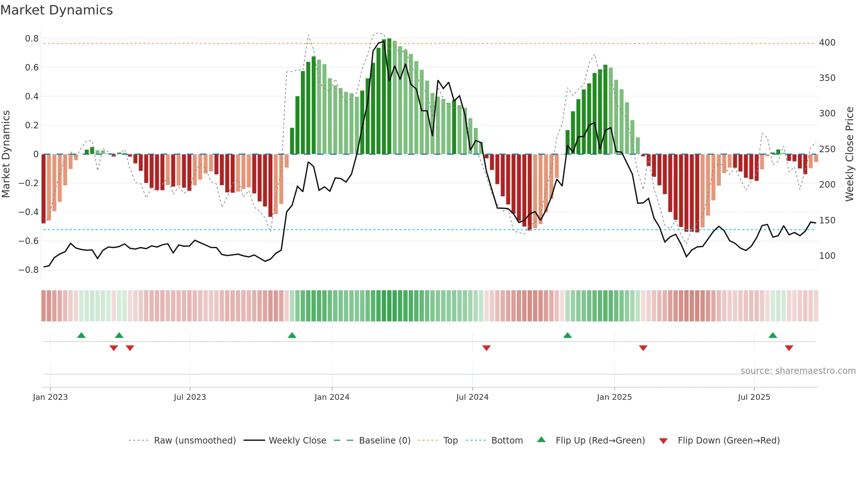Click the −0.4 left axis tick label
Image resolution: width=868 pixels, height=488 pixels.
click(29, 212)
